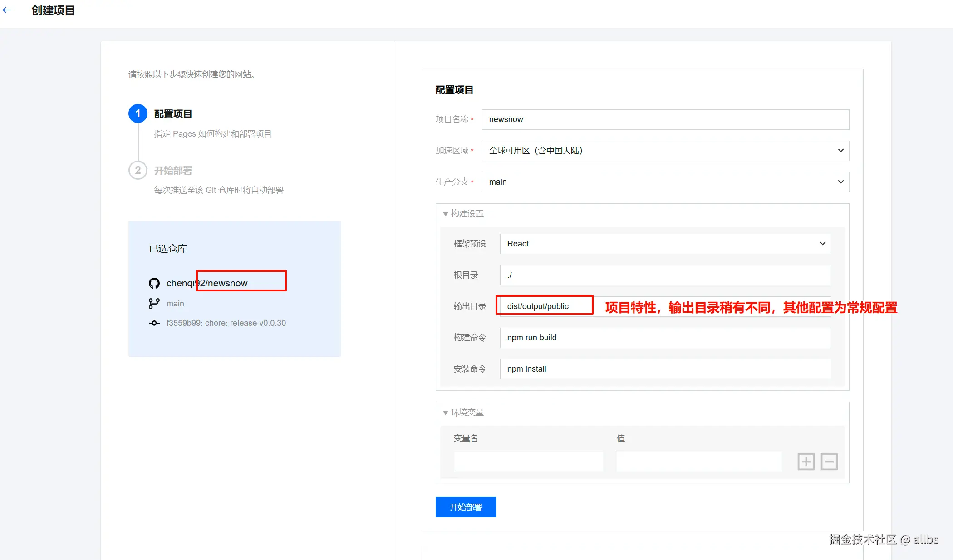The width and height of the screenshot is (953, 560).
Task: Click the back arrow icon
Action: (7, 10)
